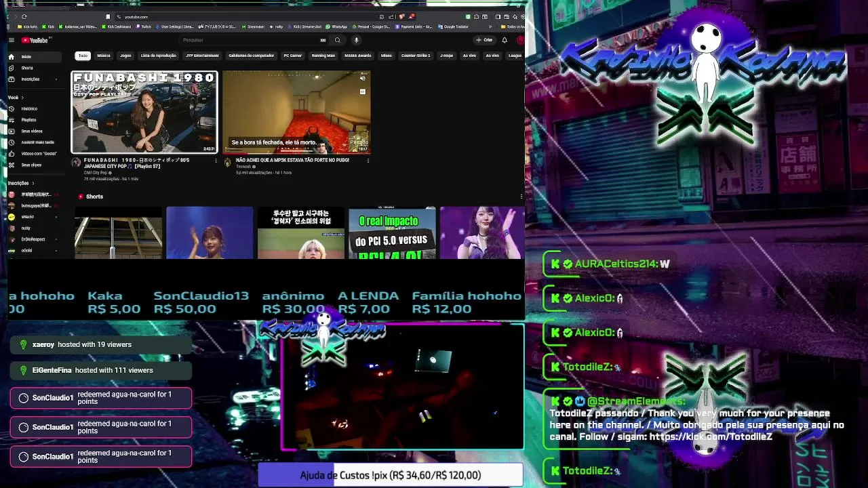Open NÃO ACHEI QUE A MP5K video title
868x488 pixels.
pos(292,160)
